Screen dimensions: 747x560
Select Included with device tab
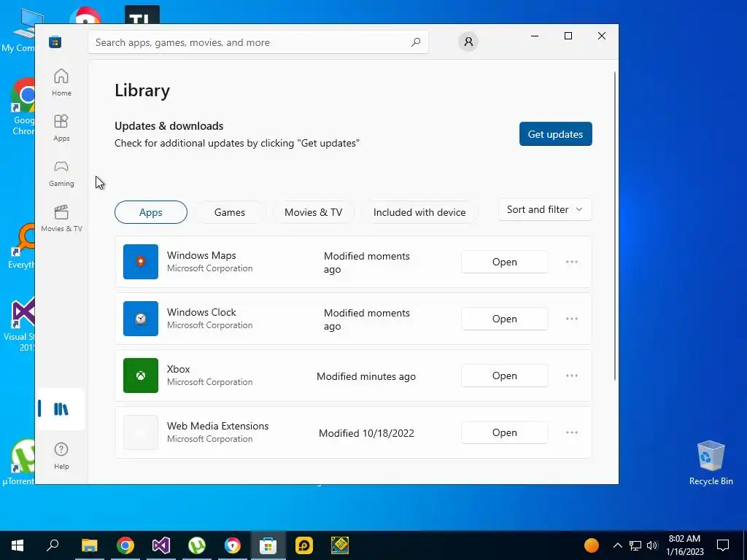419,212
